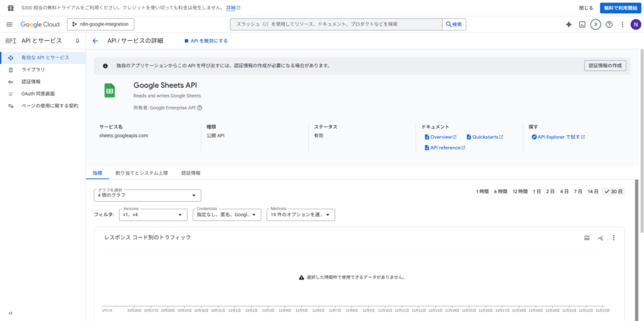Click the Gemini sparkle icon

(x=569, y=24)
